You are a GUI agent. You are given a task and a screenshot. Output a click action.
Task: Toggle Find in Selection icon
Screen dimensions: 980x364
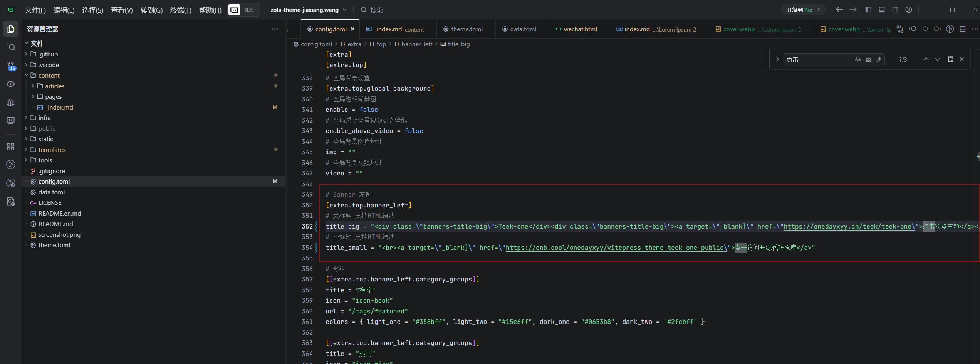click(x=951, y=59)
